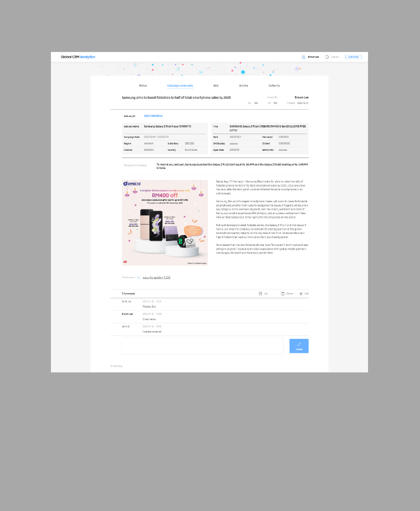The image size is (420, 511).
Task: Open the Authority tab
Action: pyautogui.click(x=274, y=86)
